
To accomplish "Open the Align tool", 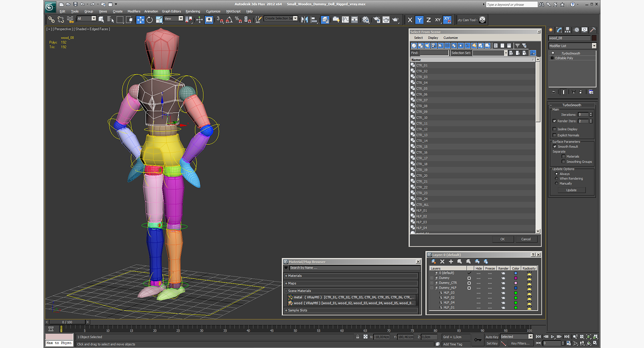I will point(314,20).
